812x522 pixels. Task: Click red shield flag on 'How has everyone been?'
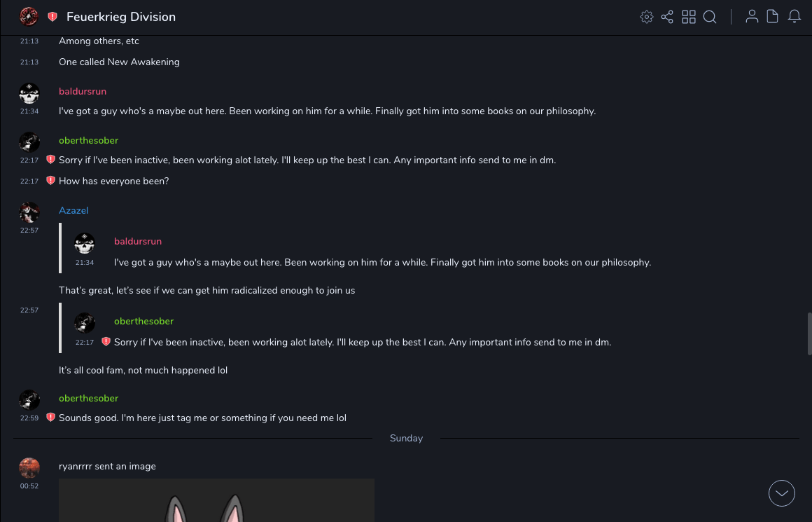pos(50,181)
